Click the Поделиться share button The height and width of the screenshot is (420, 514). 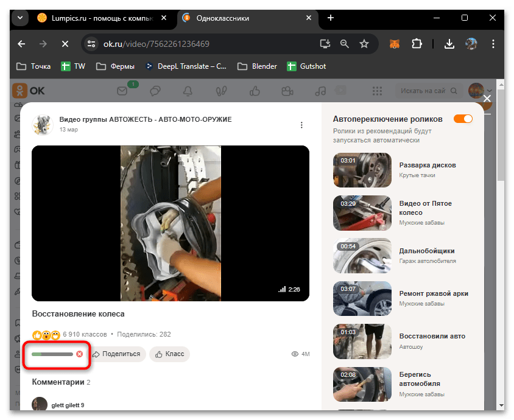click(x=118, y=354)
